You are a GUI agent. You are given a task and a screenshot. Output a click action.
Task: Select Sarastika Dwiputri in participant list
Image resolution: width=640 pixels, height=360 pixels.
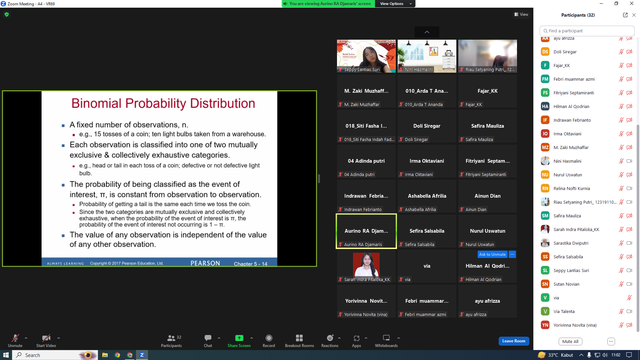pos(587,243)
